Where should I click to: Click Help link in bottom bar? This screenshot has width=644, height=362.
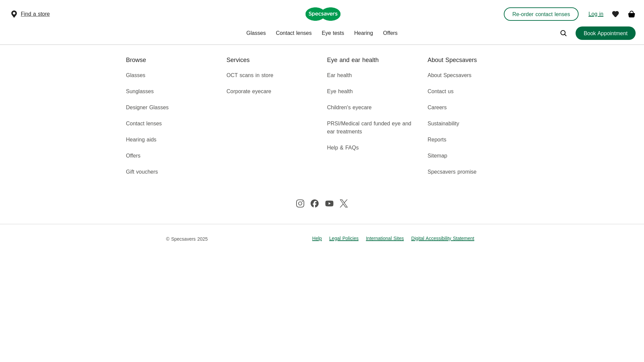tap(317, 238)
